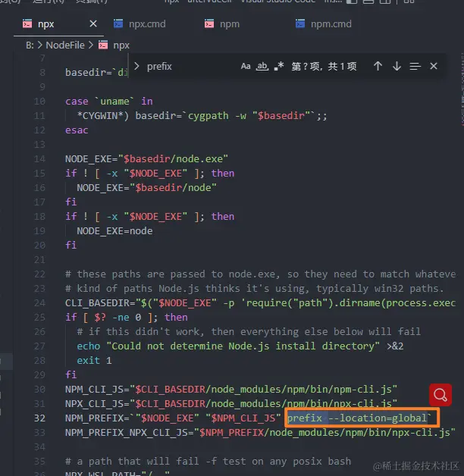Image resolution: width=464 pixels, height=476 pixels.
Task: Click NODE_EXE="$basedir/node" on line 16
Action: point(146,188)
